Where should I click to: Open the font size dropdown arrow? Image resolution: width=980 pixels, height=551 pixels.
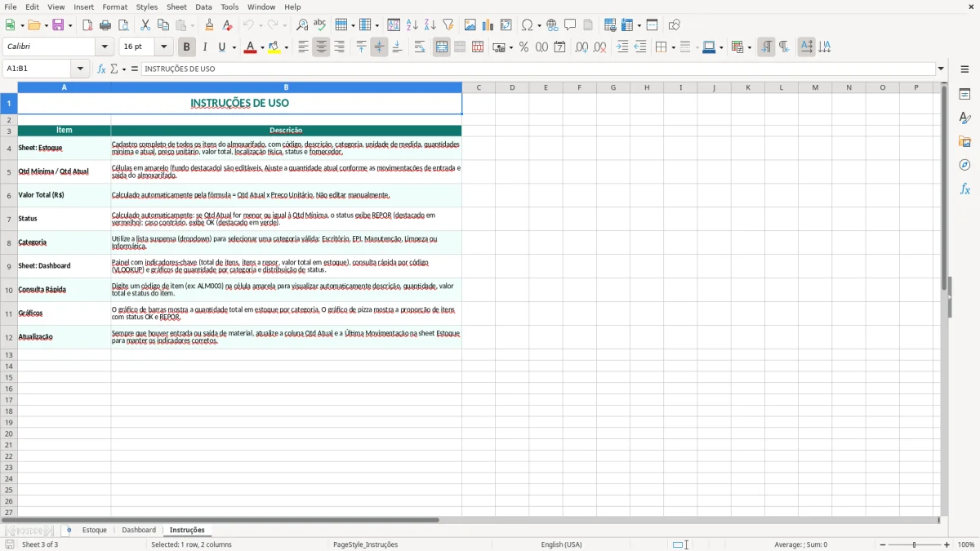164,47
